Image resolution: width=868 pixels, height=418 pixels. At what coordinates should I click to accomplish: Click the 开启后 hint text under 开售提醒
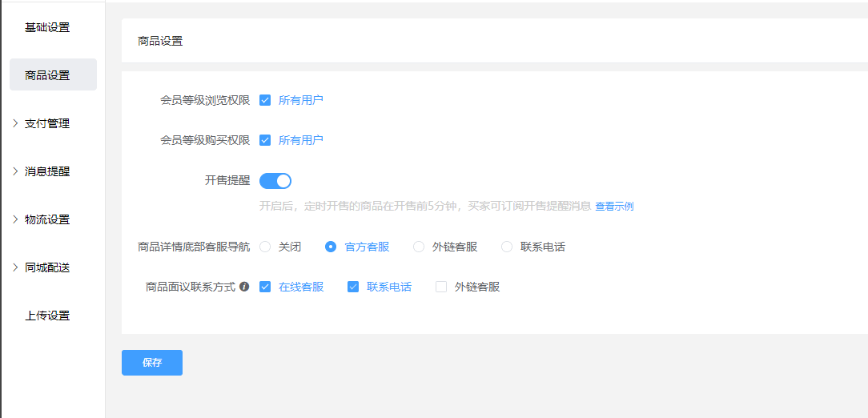pyautogui.click(x=425, y=207)
